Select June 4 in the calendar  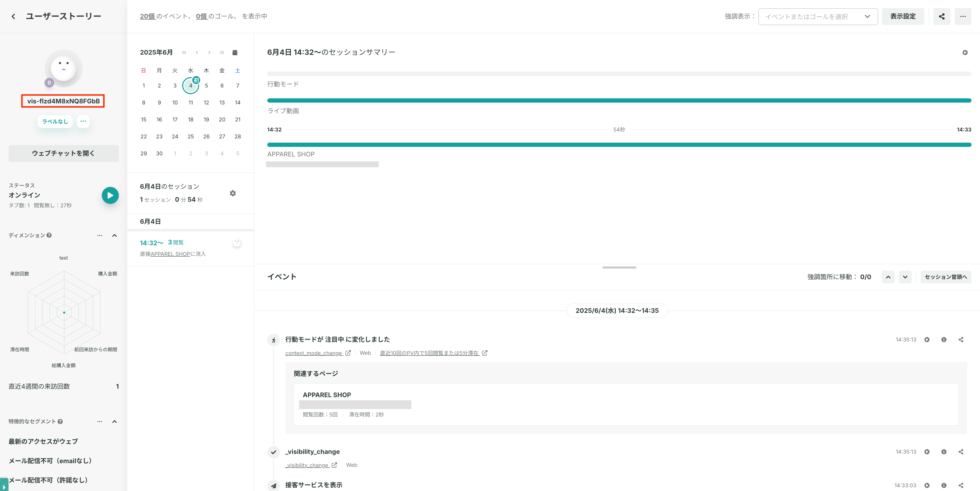pyautogui.click(x=191, y=86)
